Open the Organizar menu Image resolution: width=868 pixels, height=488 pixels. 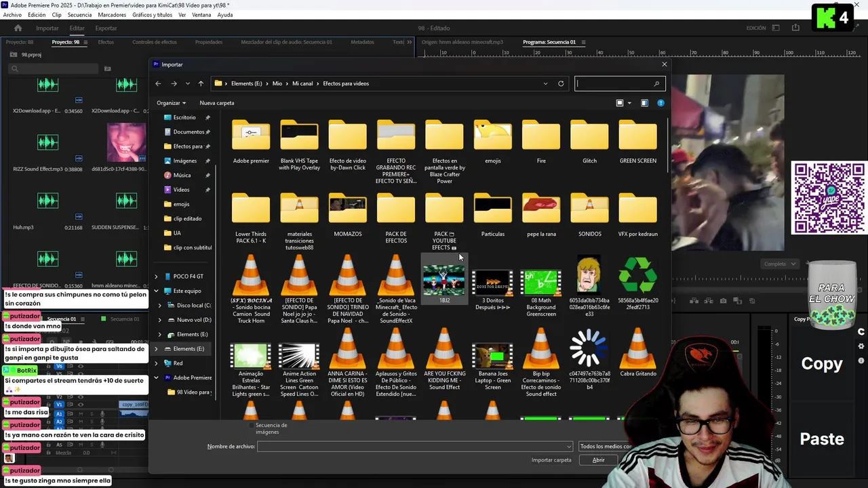click(171, 103)
